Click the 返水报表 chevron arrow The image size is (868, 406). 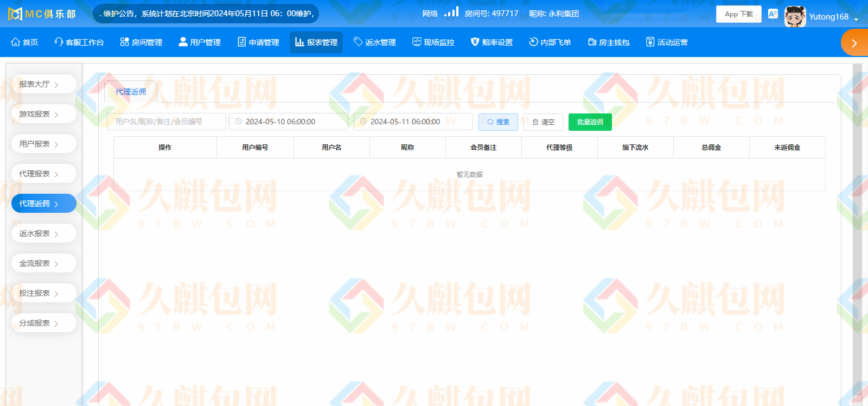(x=56, y=234)
